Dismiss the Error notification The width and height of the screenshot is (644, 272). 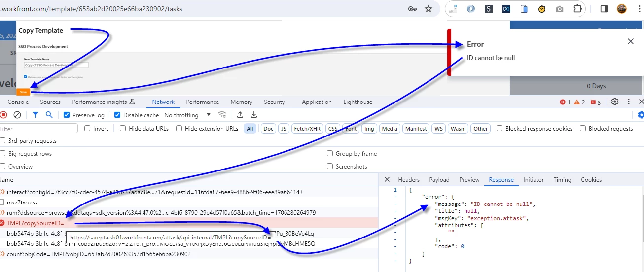point(631,41)
